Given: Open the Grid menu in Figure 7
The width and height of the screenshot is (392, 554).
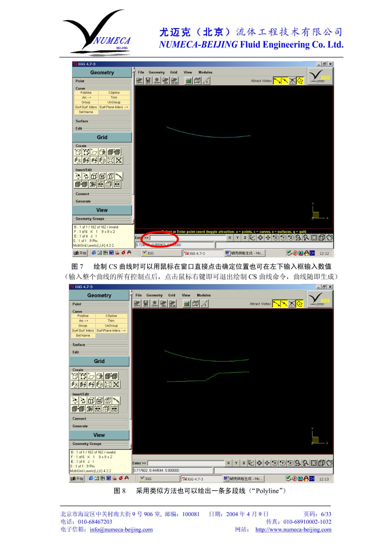Looking at the screenshot, I should (x=174, y=72).
